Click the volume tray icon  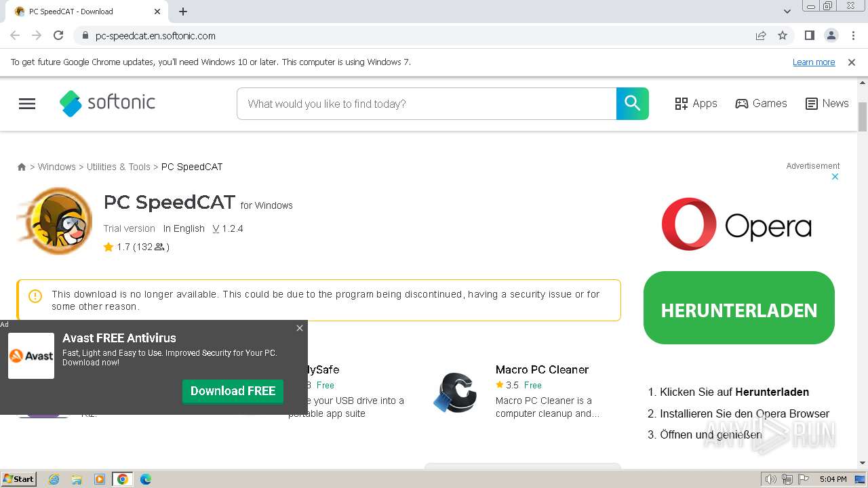771,479
